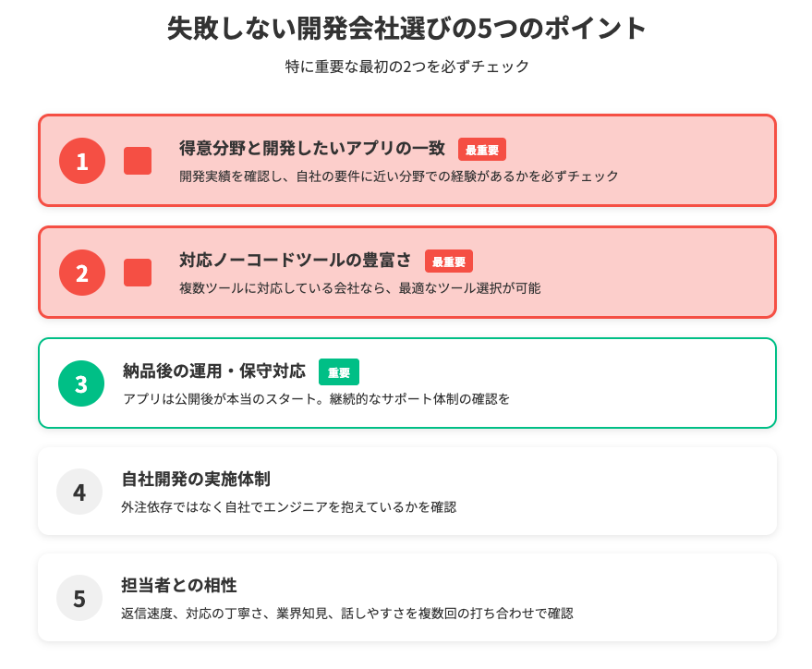Click description about 外注依存ではなく自社でエンジニア

tap(289, 507)
